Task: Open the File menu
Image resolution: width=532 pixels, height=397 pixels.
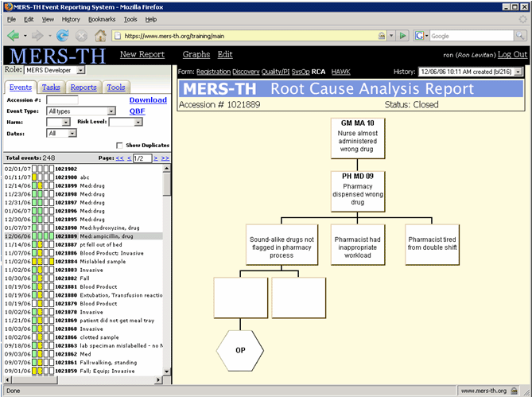Action: tap(11, 19)
